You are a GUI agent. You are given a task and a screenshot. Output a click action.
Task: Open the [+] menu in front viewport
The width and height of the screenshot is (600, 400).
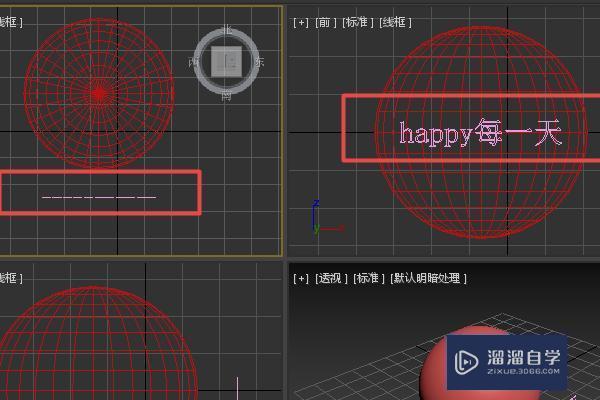(x=301, y=23)
